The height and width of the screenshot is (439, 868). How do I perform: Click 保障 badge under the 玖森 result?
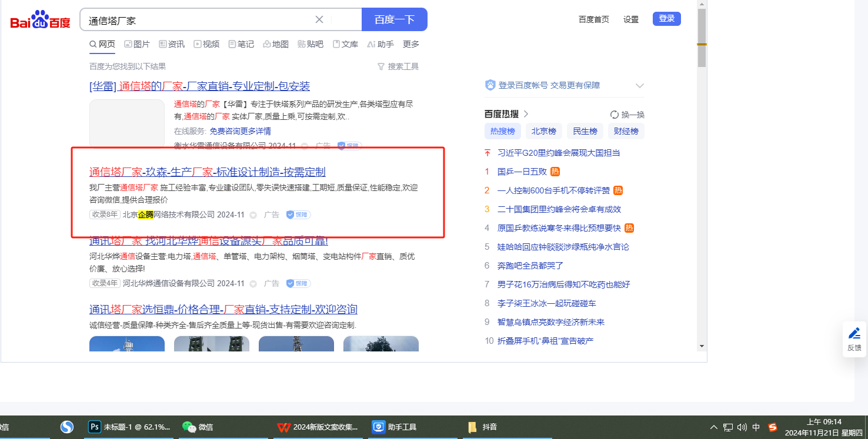299,215
